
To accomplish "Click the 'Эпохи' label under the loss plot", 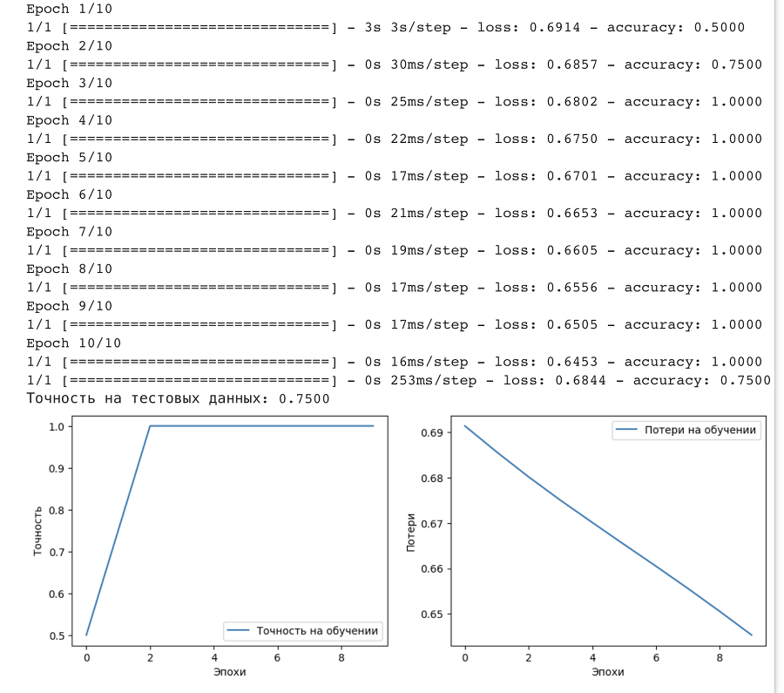I will (x=607, y=672).
